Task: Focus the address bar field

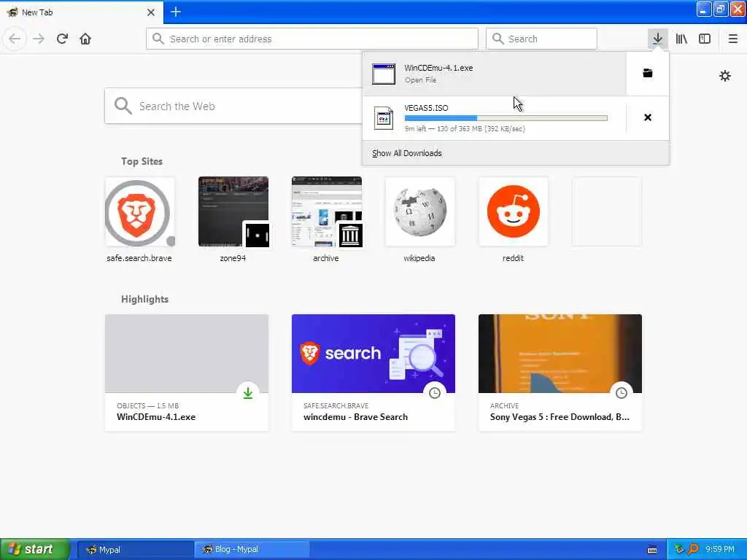Action: point(312,39)
